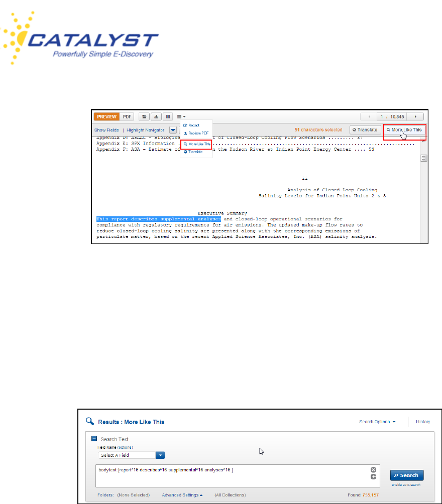Click the More Like This toolbar button

(x=404, y=130)
